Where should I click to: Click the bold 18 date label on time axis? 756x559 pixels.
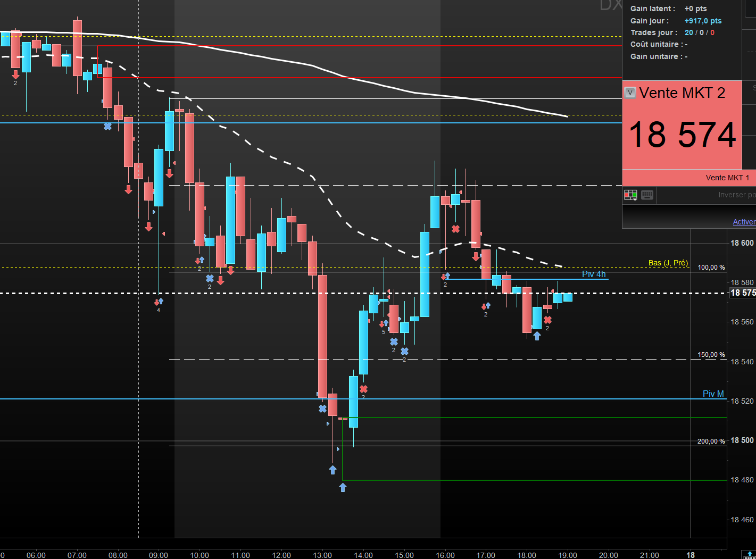pos(691,555)
